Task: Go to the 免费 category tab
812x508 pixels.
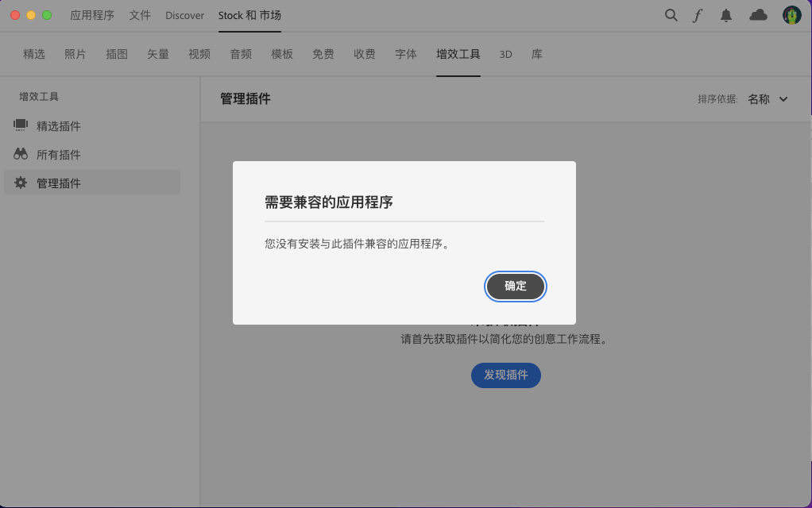Action: point(323,54)
